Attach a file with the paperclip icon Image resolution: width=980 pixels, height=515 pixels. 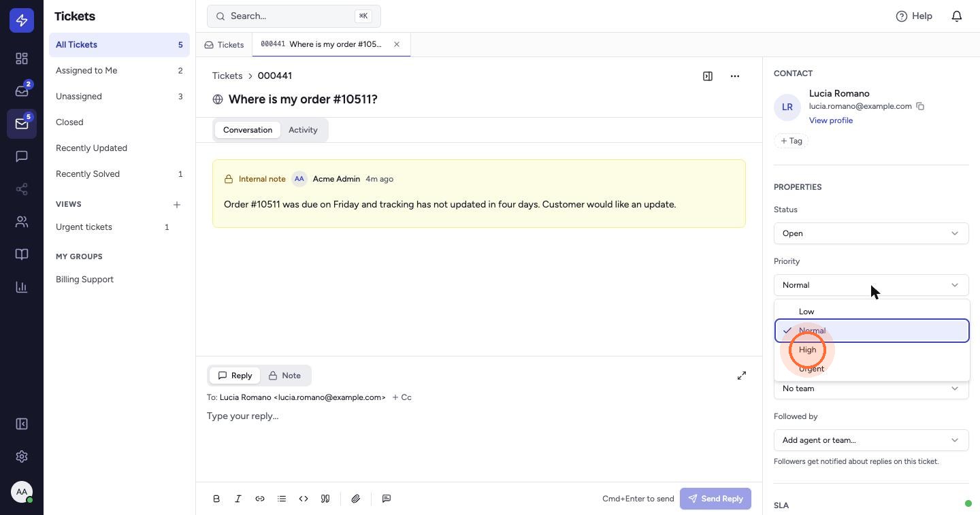pyautogui.click(x=355, y=499)
